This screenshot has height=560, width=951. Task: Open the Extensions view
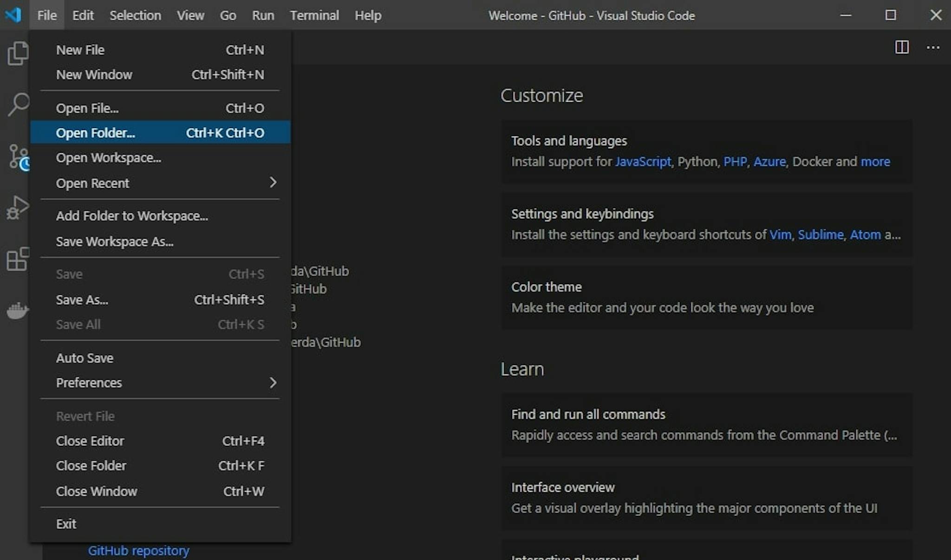click(18, 259)
